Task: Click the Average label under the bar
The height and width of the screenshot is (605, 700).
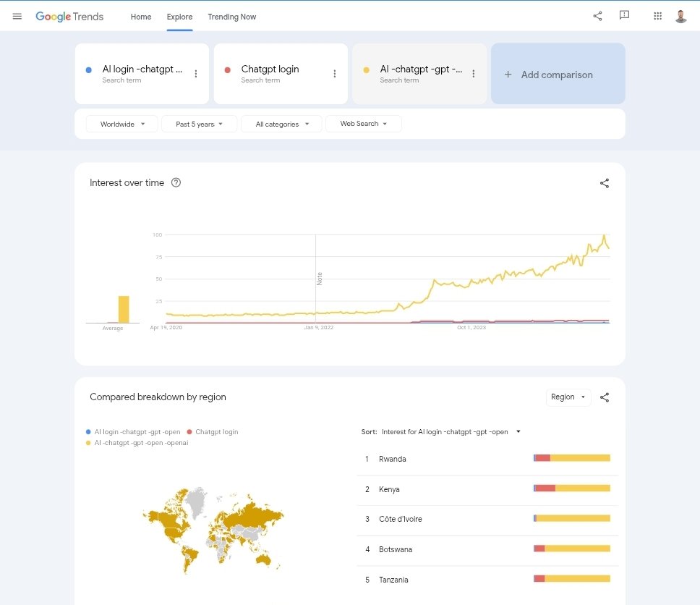Action: click(x=113, y=328)
